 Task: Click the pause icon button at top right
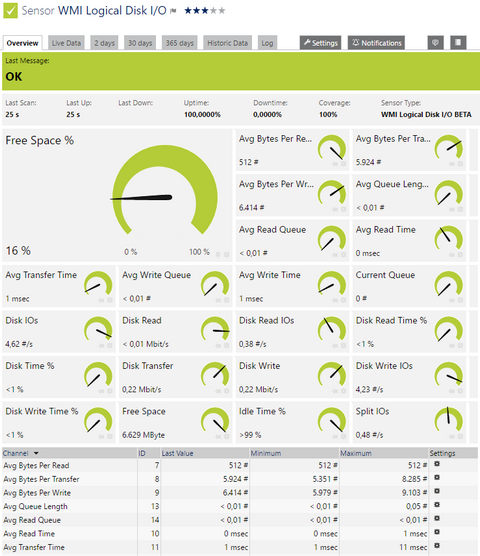pos(458,43)
